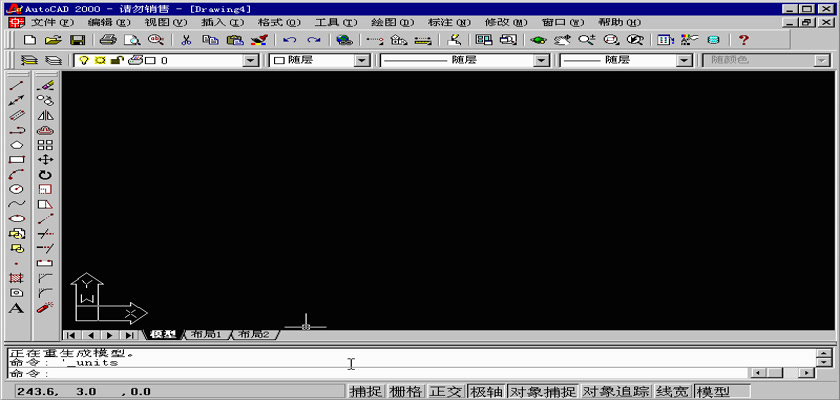The height and width of the screenshot is (400, 840).
Task: Click in the 命令 command line input
Action: click(x=377, y=373)
